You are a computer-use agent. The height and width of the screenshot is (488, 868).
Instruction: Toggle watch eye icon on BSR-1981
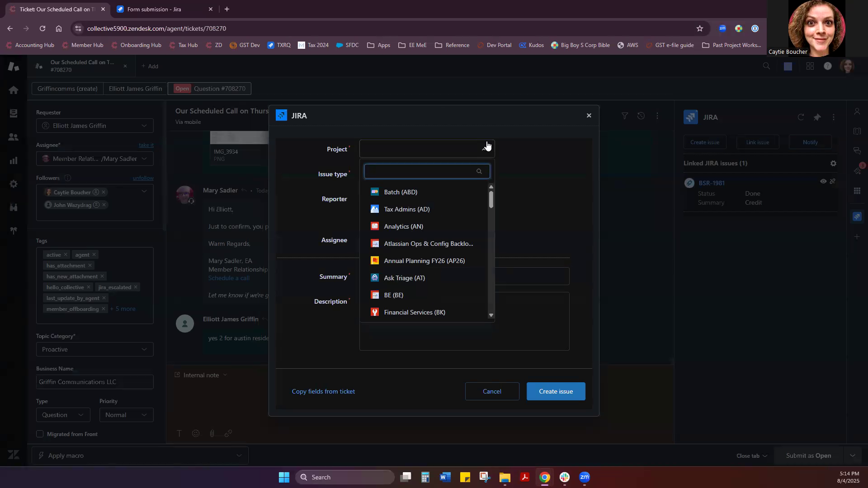[x=823, y=182]
